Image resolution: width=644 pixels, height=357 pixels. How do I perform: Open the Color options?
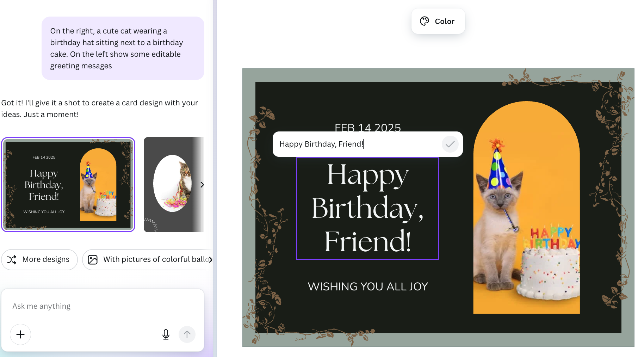tap(438, 21)
